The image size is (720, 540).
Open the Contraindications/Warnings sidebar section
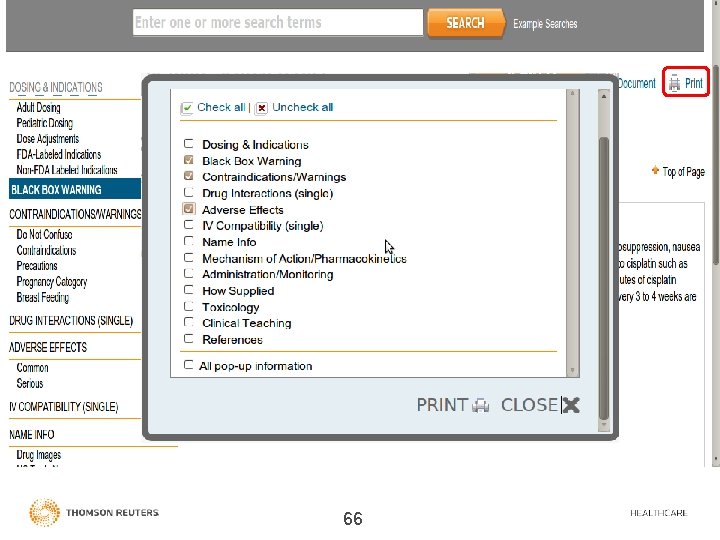pyautogui.click(x=75, y=214)
